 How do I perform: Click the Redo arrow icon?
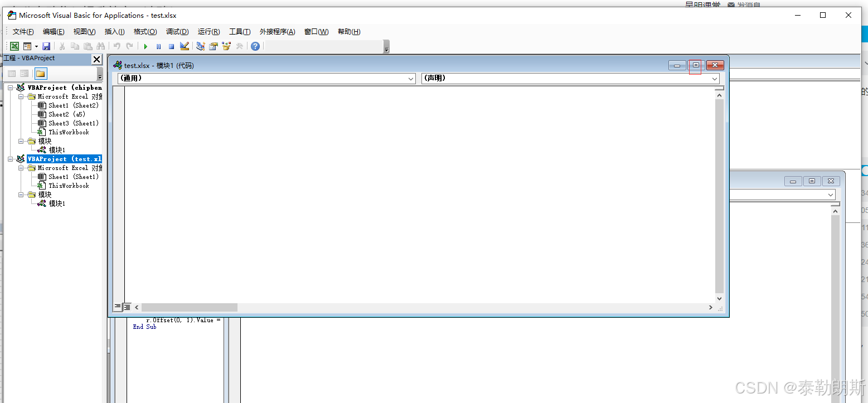[x=130, y=46]
